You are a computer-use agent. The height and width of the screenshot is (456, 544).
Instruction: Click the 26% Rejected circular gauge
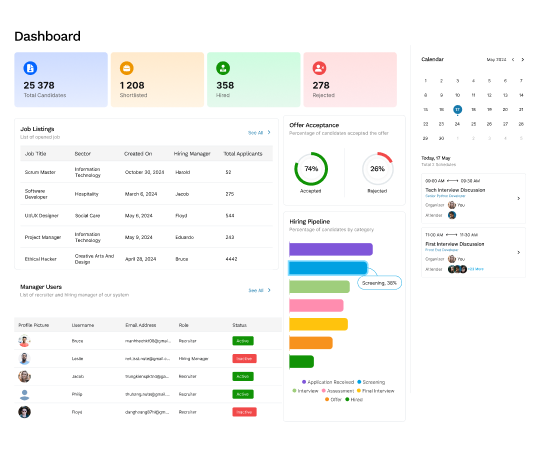(377, 169)
